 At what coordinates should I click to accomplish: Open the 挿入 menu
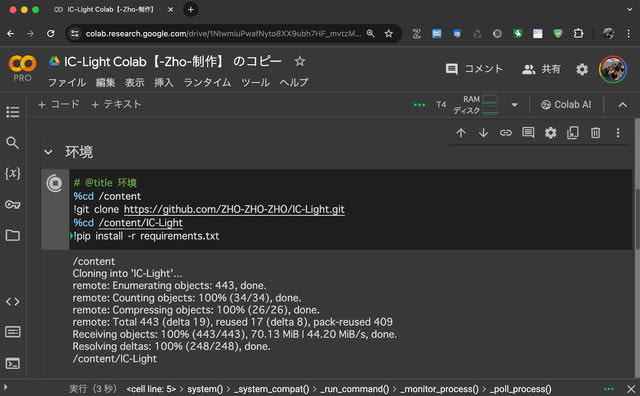point(164,83)
